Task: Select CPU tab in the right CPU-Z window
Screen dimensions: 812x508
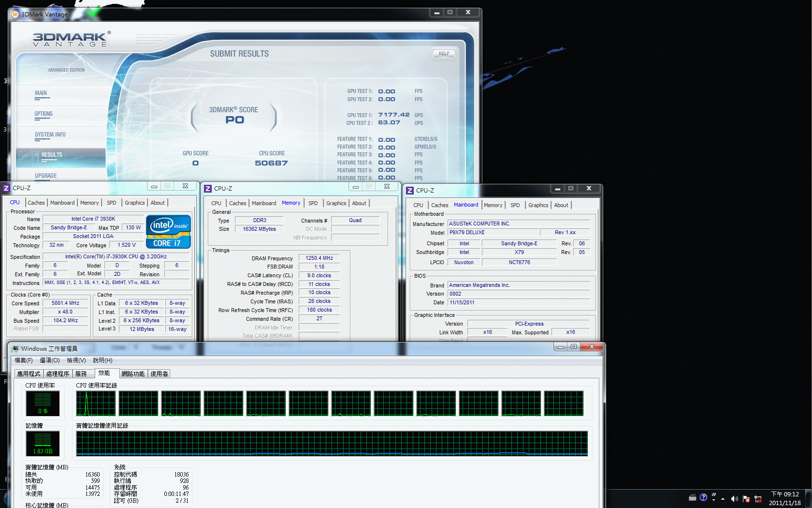Action: tap(419, 205)
